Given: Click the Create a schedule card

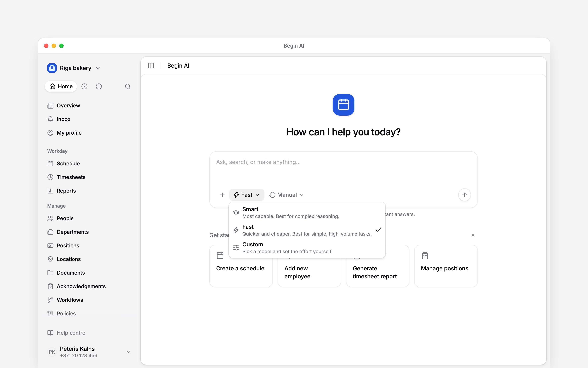Looking at the screenshot, I should [241, 266].
